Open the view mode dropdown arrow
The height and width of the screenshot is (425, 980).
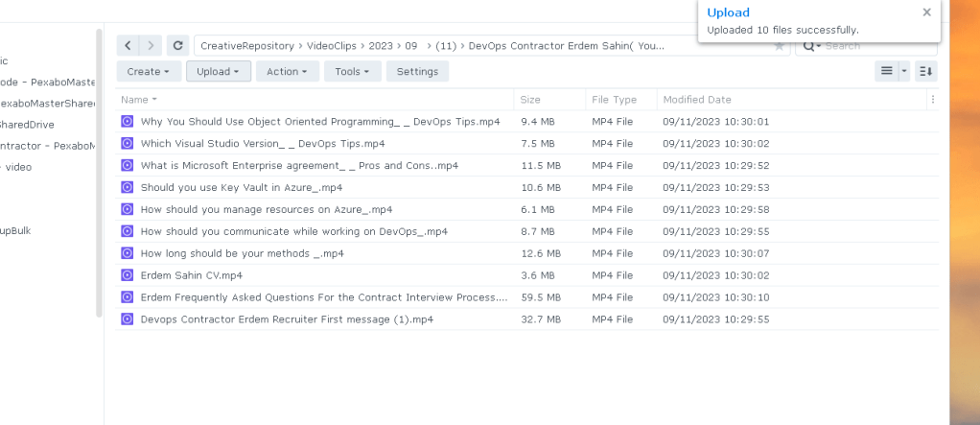(x=903, y=71)
